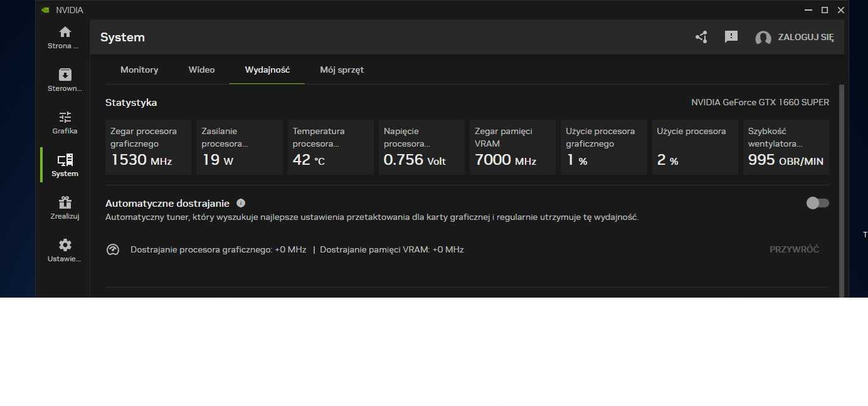Switch to the Wideo tab
Image resolution: width=868 pixels, height=406 pixels.
point(201,70)
